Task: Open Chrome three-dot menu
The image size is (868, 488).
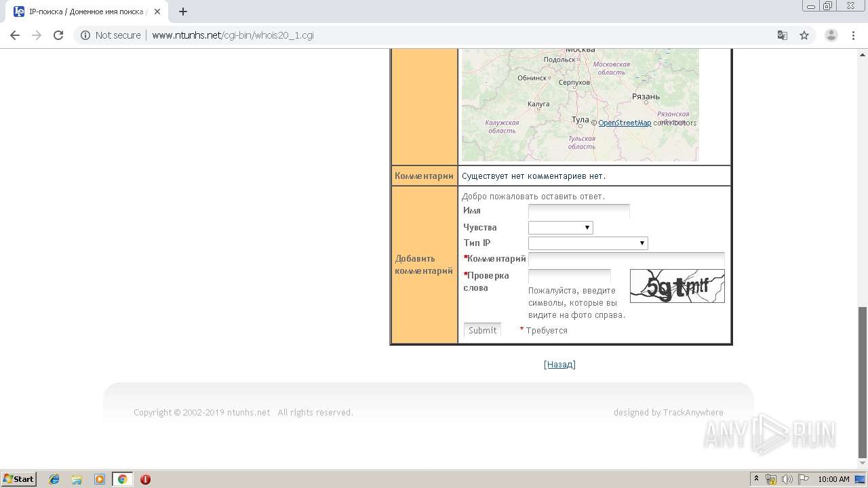Action: coord(853,35)
